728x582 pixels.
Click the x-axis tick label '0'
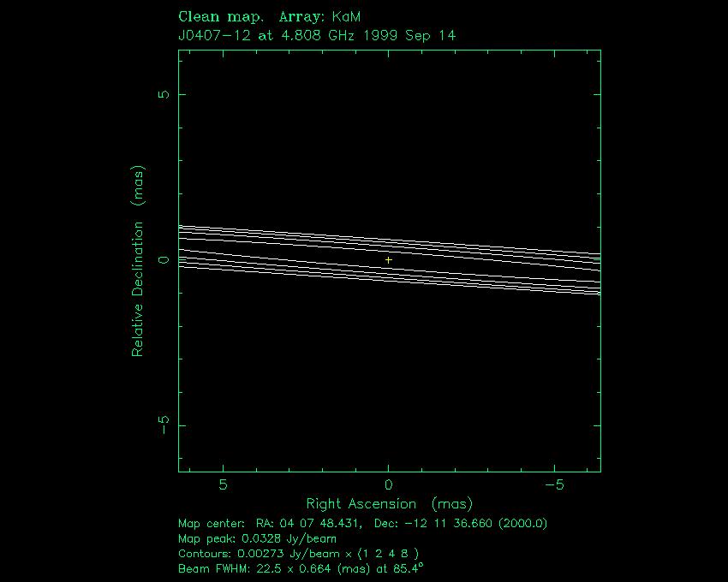click(389, 485)
